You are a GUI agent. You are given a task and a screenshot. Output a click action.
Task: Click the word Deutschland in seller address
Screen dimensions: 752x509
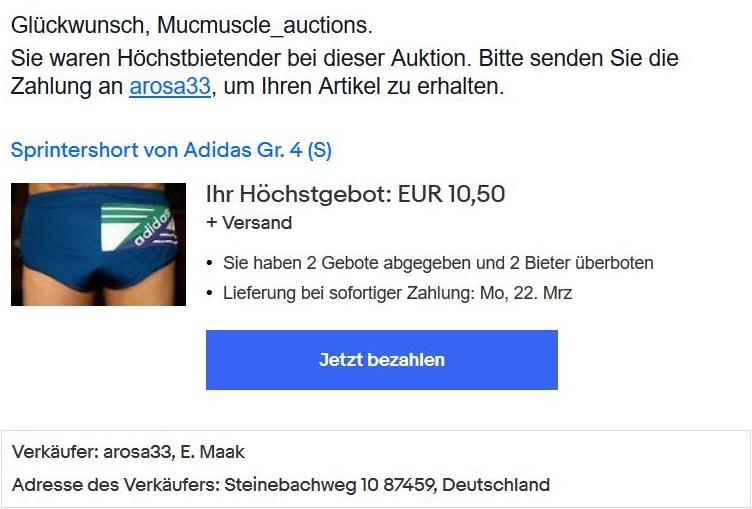tap(496, 485)
